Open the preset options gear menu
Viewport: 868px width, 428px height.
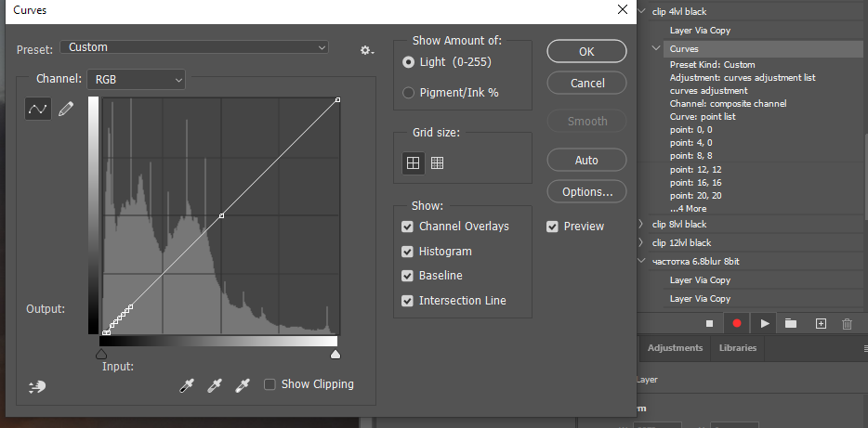pos(366,50)
